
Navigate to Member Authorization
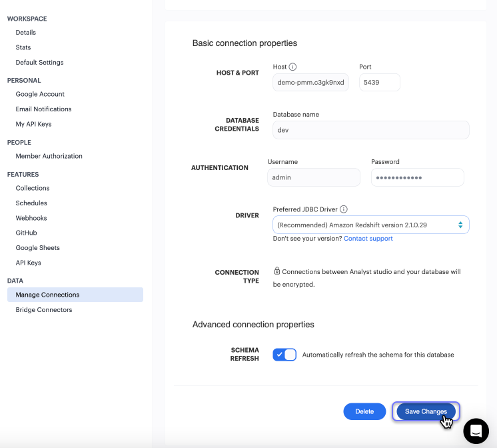coord(49,156)
